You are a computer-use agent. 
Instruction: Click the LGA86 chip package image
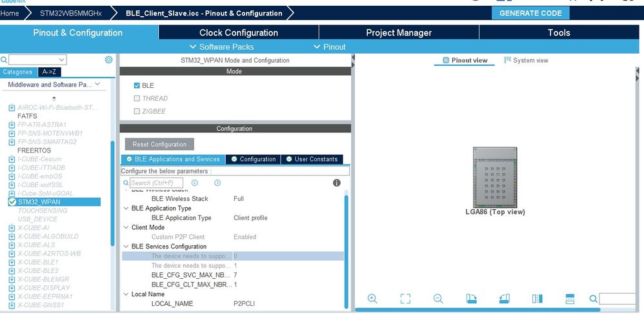[495, 178]
